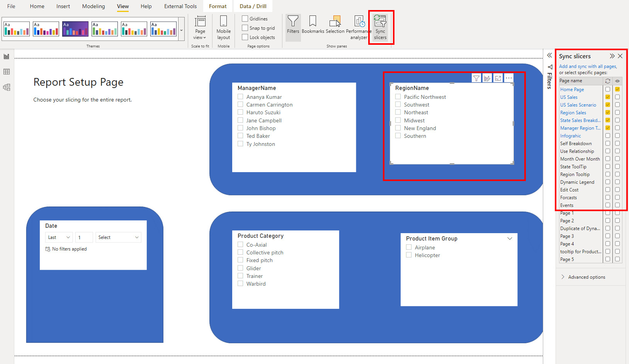The height and width of the screenshot is (364, 629).
Task: Open the Modeling ribbon tab
Action: pyautogui.click(x=93, y=6)
